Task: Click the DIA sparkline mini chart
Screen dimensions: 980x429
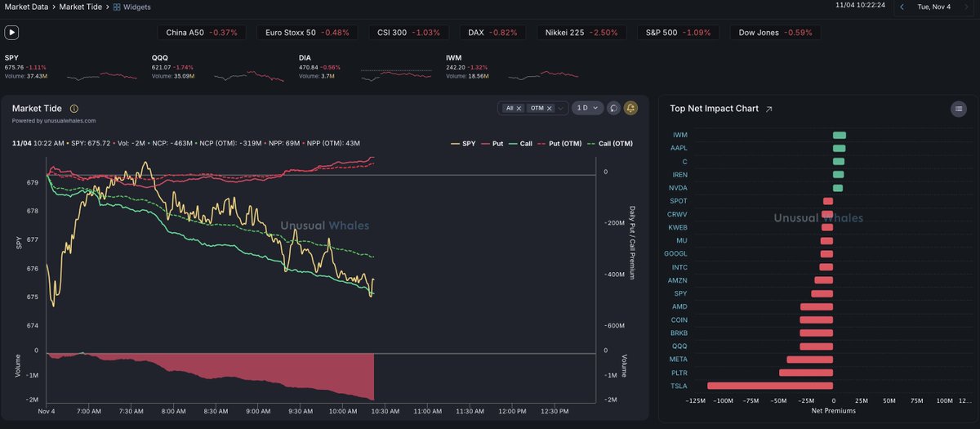Action: tap(396, 74)
